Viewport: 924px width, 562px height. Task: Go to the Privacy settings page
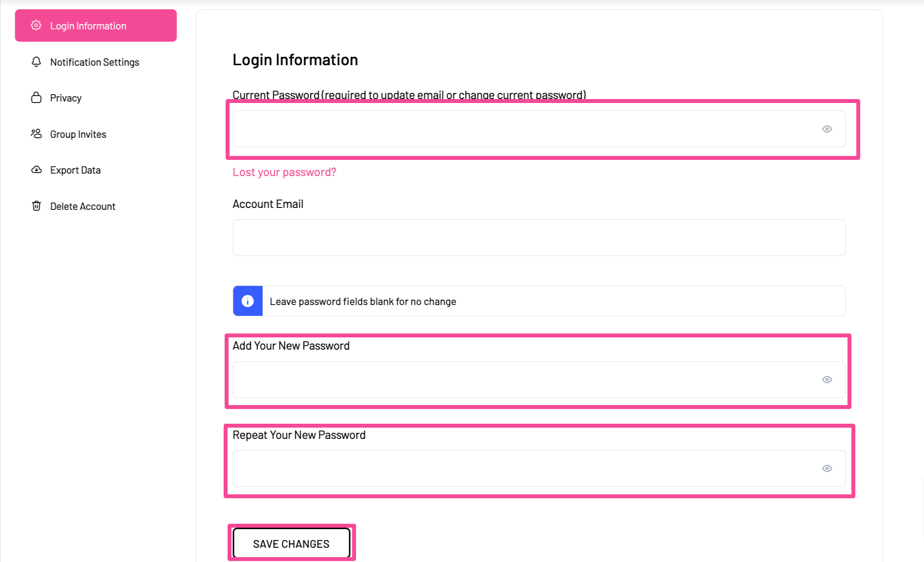[x=66, y=98]
